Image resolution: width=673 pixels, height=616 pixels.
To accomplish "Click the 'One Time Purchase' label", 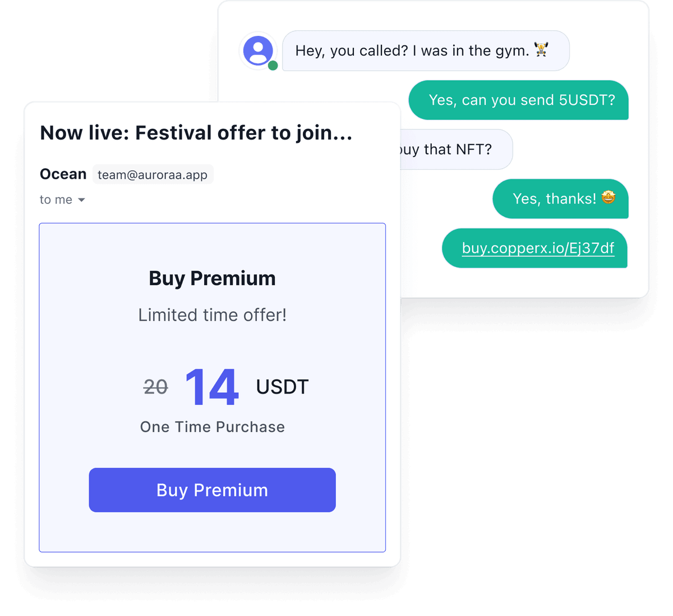I will [x=212, y=427].
